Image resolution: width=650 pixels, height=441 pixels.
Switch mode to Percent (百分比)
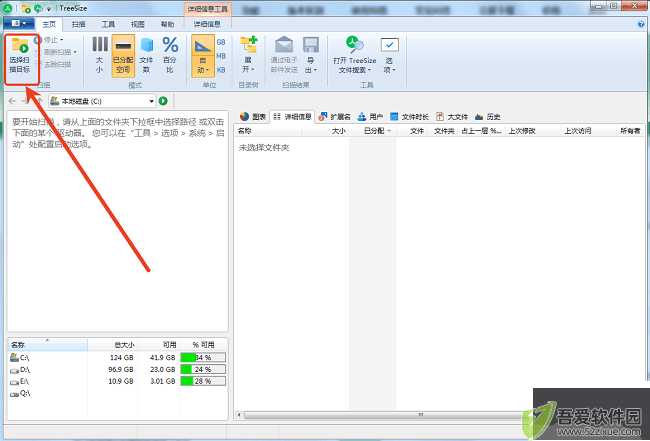[170, 56]
